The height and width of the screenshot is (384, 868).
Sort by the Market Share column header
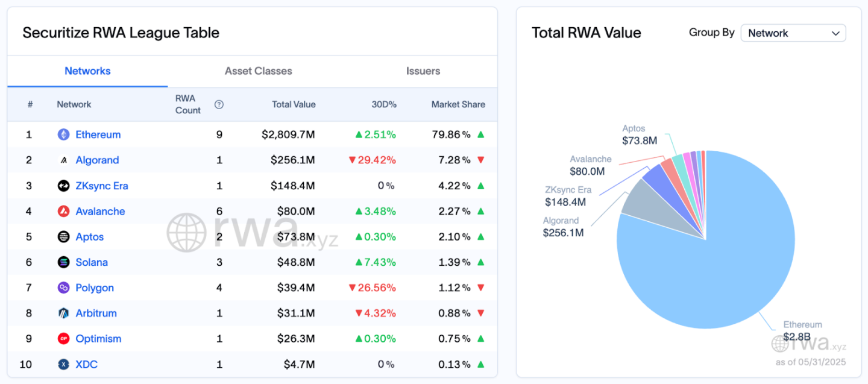pyautogui.click(x=458, y=104)
